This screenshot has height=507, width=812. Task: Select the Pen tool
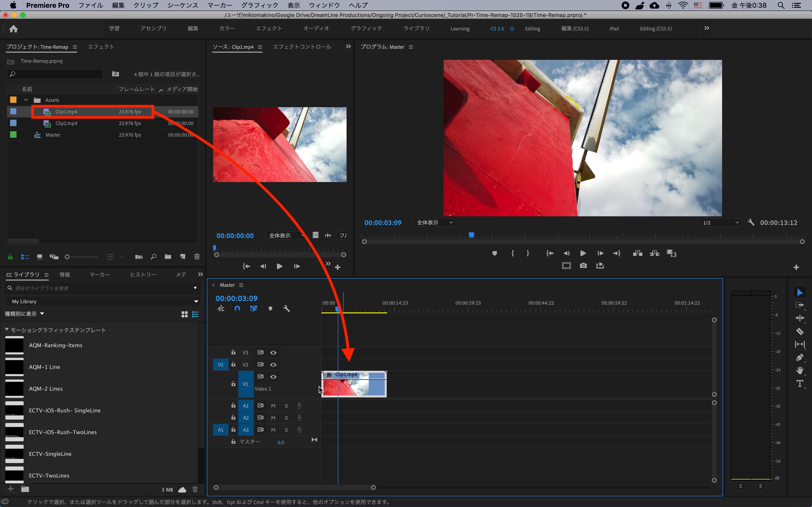point(800,358)
